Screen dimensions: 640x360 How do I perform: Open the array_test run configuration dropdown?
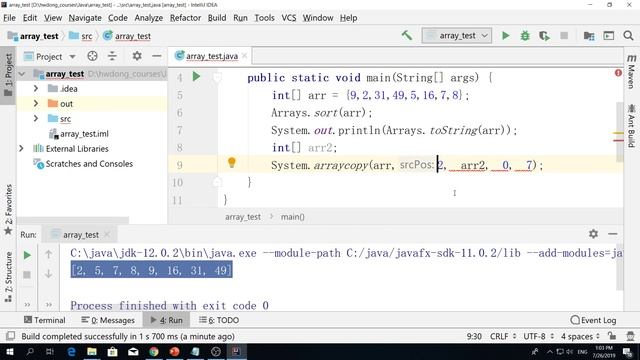tap(456, 36)
